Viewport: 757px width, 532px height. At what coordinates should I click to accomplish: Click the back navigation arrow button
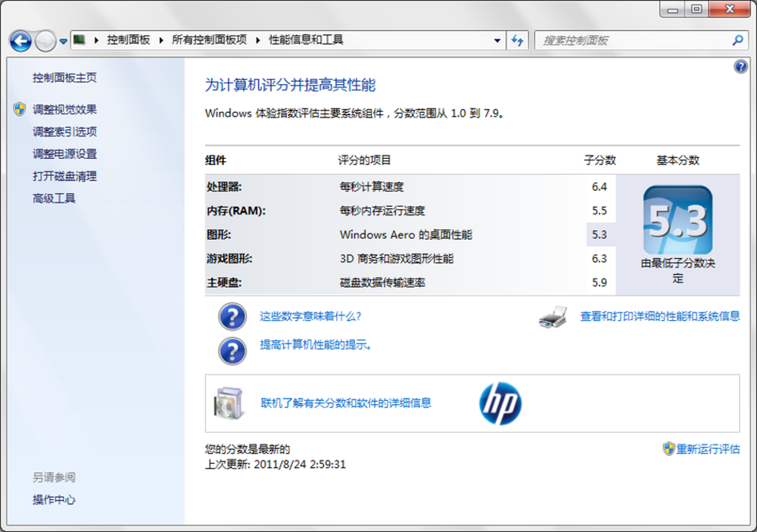[20, 40]
